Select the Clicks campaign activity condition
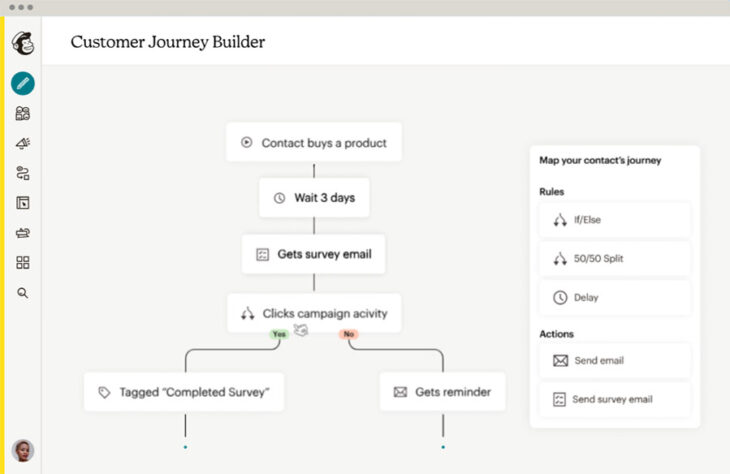 (x=313, y=313)
